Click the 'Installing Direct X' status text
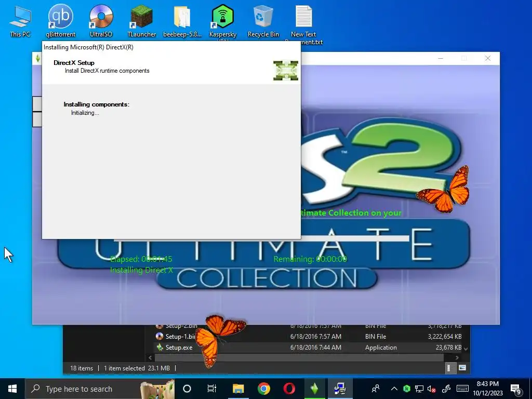 point(141,270)
